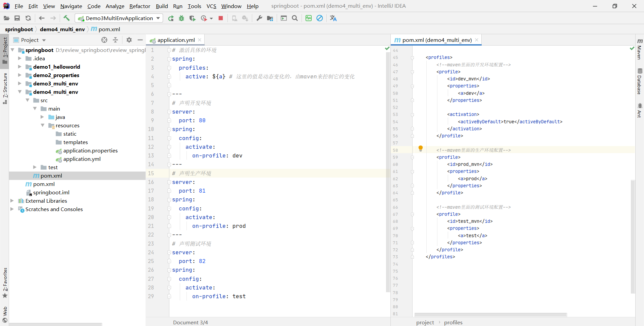The image size is (644, 326).
Task: Switch to the application.yml editor tab
Action: [x=176, y=40]
